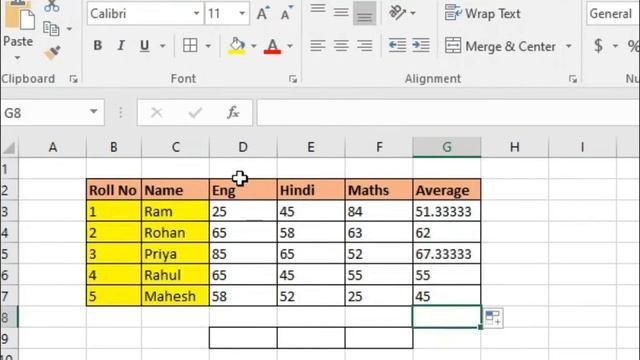
Task: Click the Top Align icon
Action: [318, 11]
